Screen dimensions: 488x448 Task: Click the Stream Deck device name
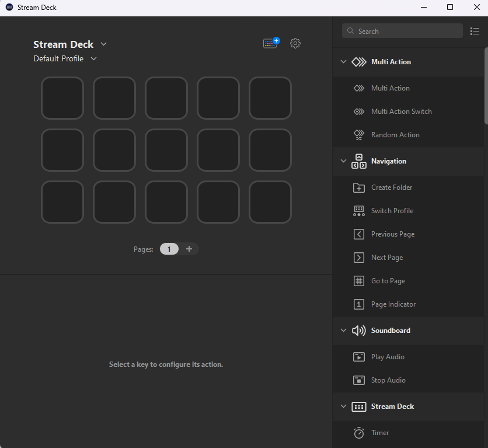click(64, 44)
